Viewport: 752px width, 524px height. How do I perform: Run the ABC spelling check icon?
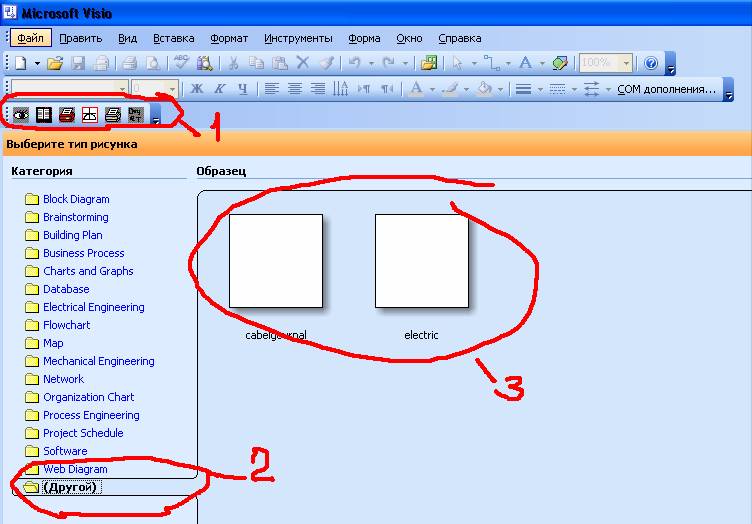coord(182,63)
